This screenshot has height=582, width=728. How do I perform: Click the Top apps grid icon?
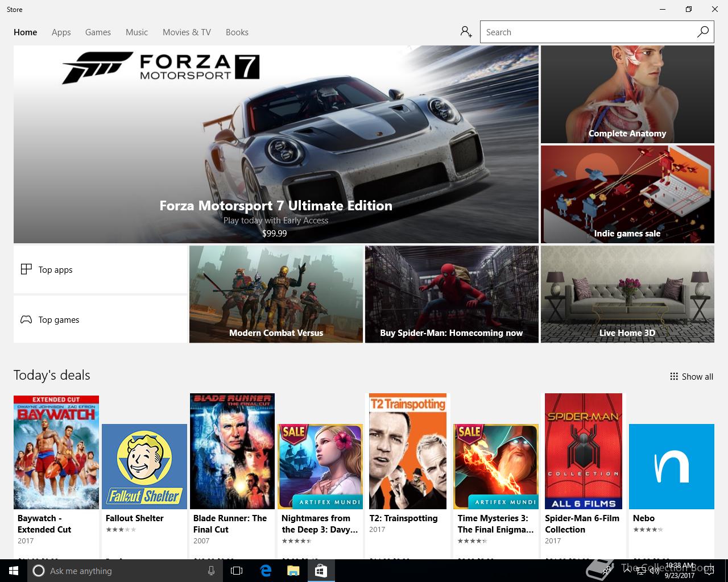(x=26, y=269)
